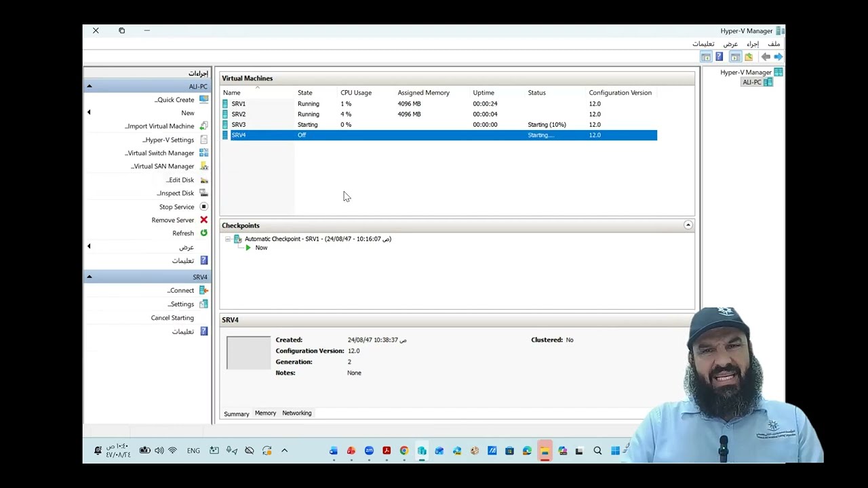Click the ENG language indicator
The width and height of the screenshot is (868, 488).
click(193, 451)
